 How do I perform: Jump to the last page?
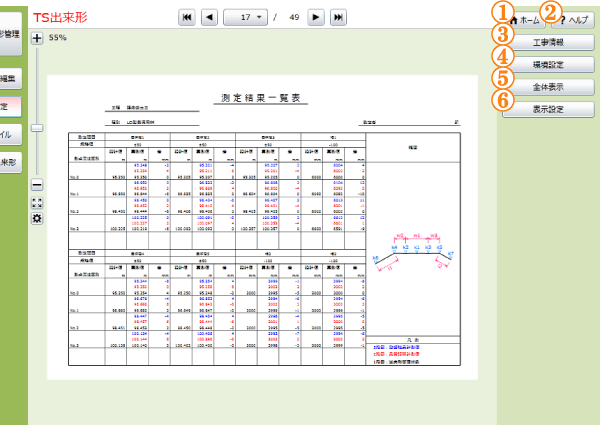(338, 17)
